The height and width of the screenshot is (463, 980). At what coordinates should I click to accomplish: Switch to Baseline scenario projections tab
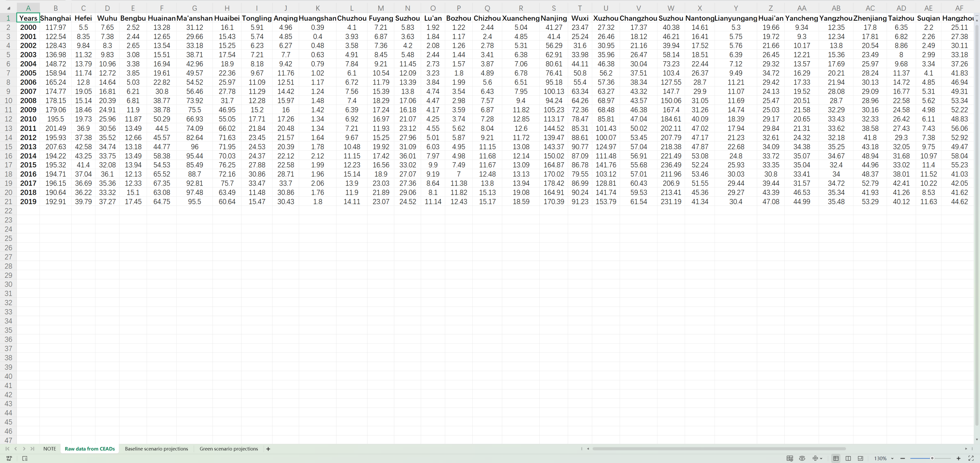pos(156,449)
